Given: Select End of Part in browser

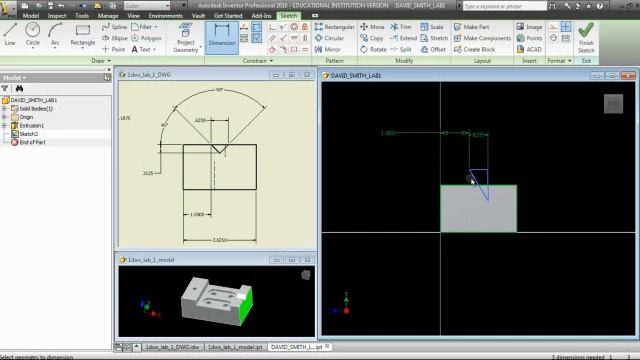Looking at the screenshot, I should click(32, 142).
